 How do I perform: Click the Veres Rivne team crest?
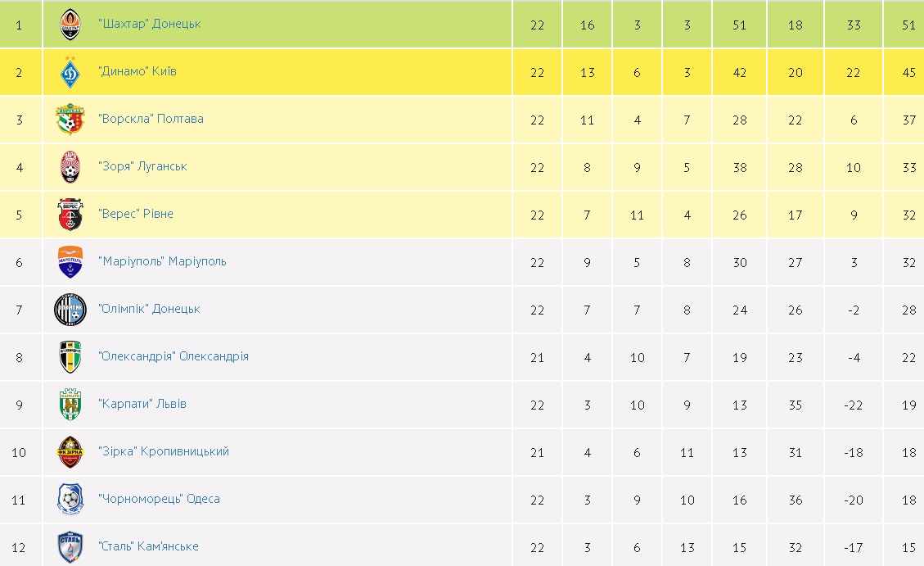click(70, 215)
